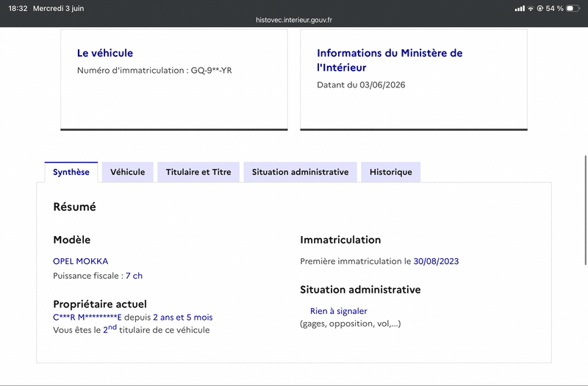This screenshot has width=588, height=386.
Task: Click the Modèle heading
Action: (x=71, y=240)
